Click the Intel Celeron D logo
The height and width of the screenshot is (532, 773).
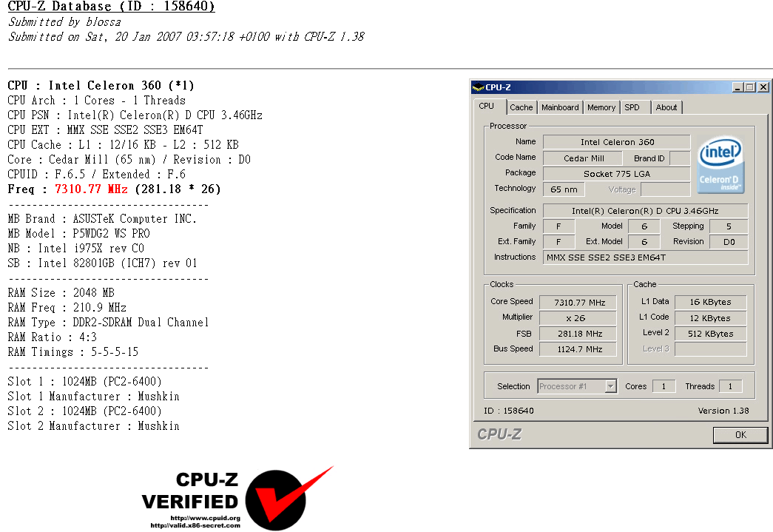click(x=720, y=165)
